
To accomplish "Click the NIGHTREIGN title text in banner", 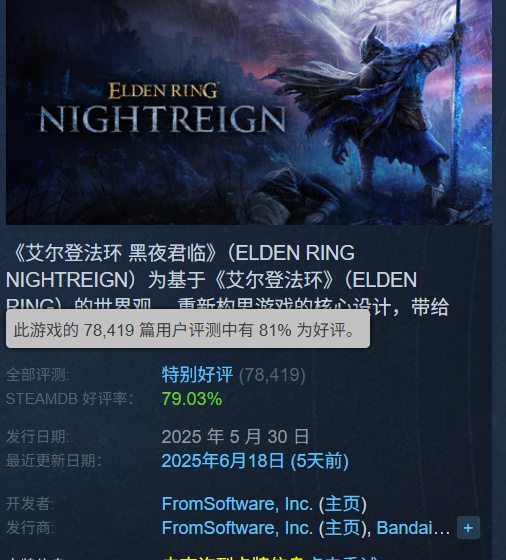I will pyautogui.click(x=162, y=119).
